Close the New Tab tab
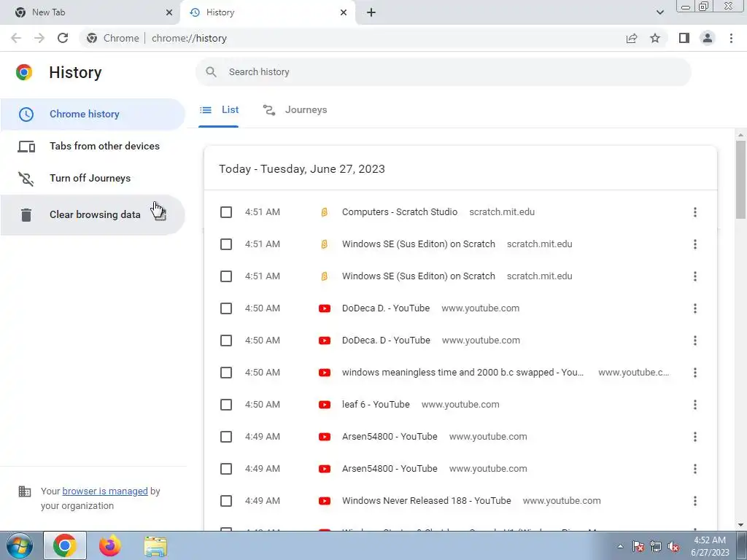 169,12
